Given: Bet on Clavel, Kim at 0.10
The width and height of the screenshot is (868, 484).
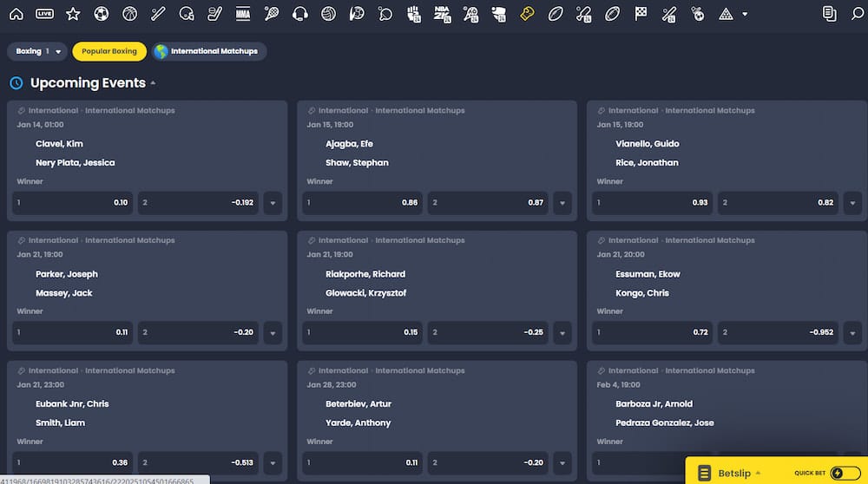Looking at the screenshot, I should pyautogui.click(x=73, y=203).
